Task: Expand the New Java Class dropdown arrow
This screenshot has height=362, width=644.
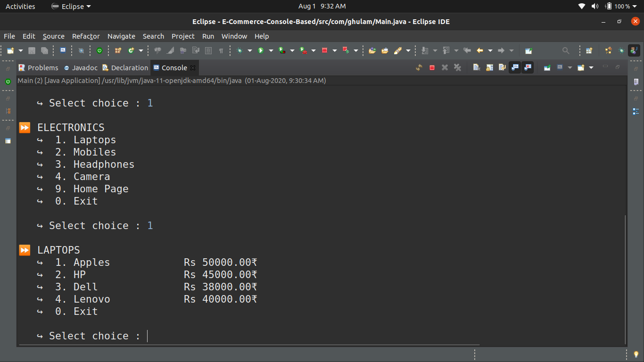Action: tap(140, 50)
